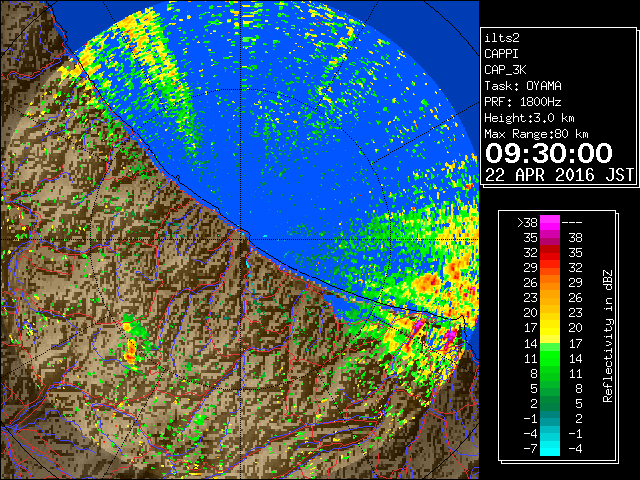Click the "Max Range:80 km" line
This screenshot has width=640, height=480.
tap(536, 134)
